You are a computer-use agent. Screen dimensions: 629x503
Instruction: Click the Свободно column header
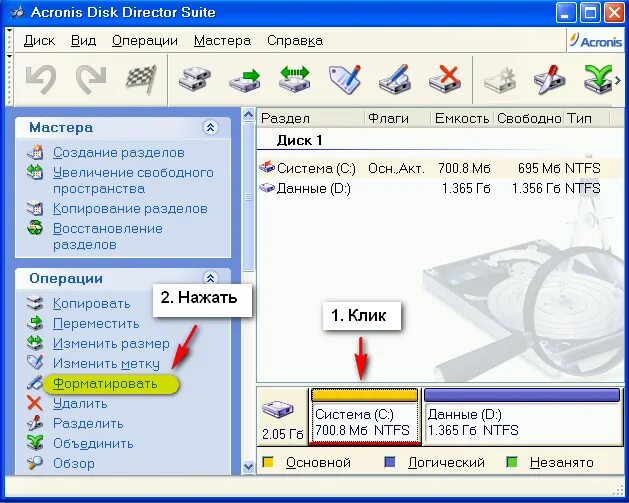click(529, 118)
